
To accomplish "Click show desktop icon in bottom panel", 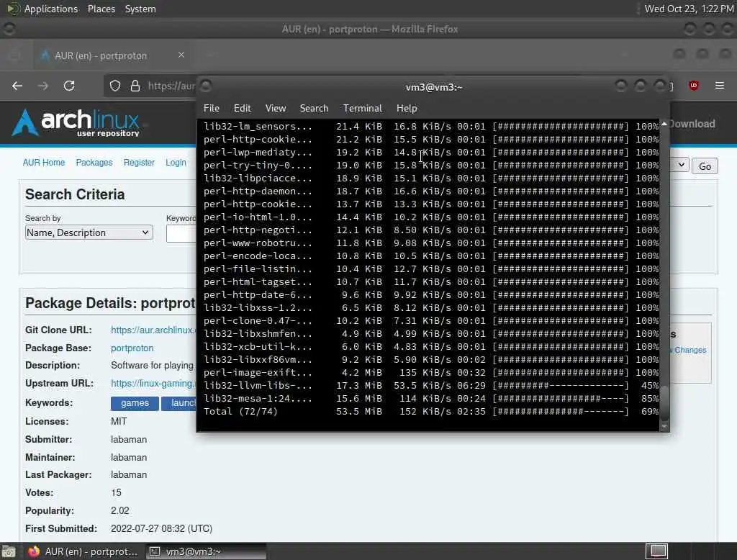I will coord(9,551).
